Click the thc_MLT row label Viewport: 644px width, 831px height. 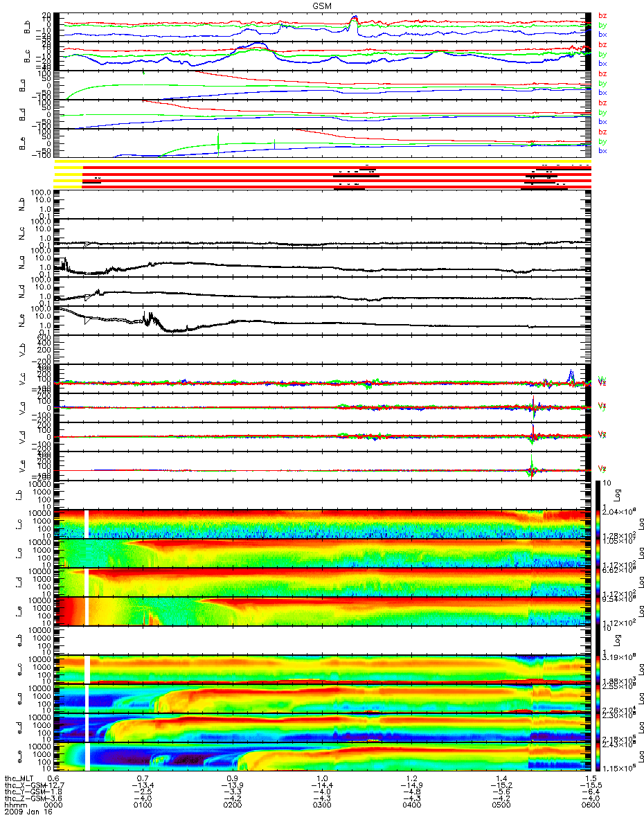pyautogui.click(x=20, y=778)
